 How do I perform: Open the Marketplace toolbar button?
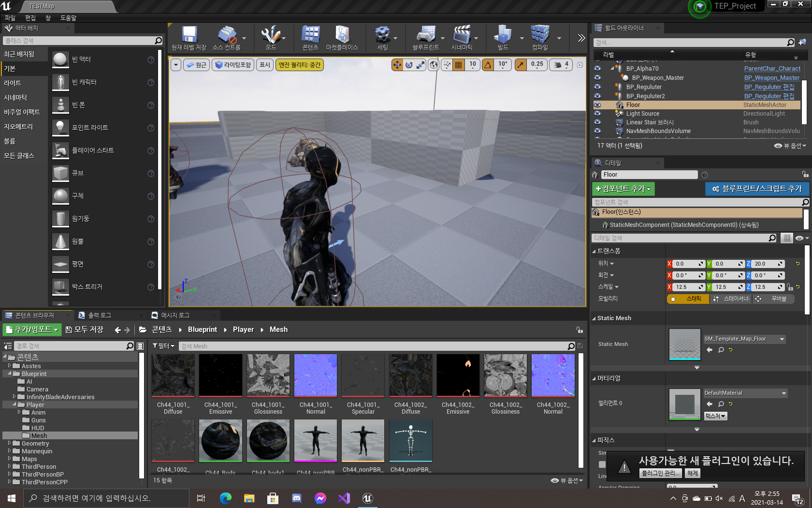tap(342, 38)
